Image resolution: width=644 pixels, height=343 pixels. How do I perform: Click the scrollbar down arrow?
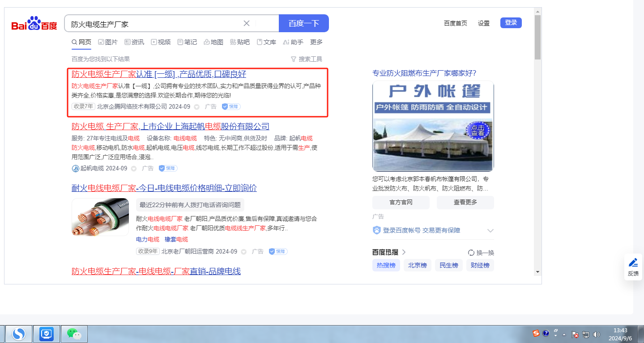pyautogui.click(x=537, y=271)
